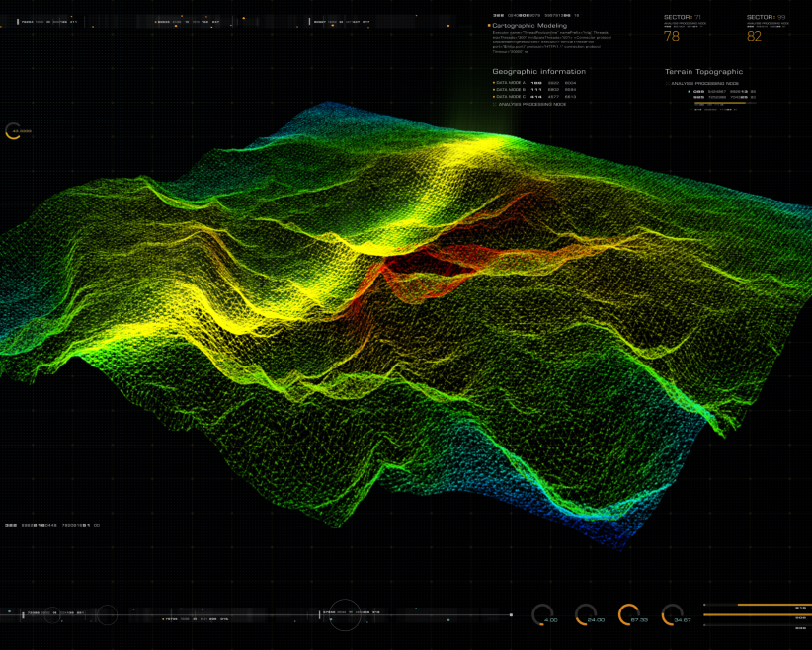Toggle the Data Node A bullet
This screenshot has height=650, width=812.
point(494,83)
